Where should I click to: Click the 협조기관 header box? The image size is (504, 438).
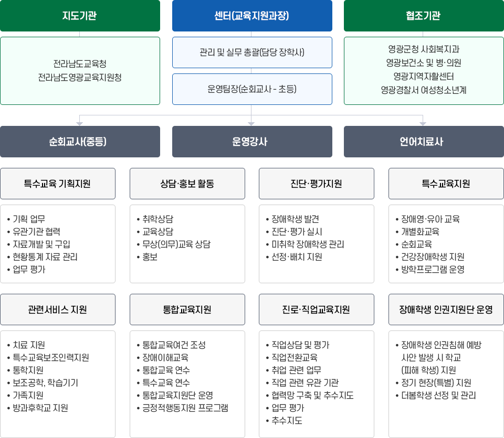click(x=423, y=16)
